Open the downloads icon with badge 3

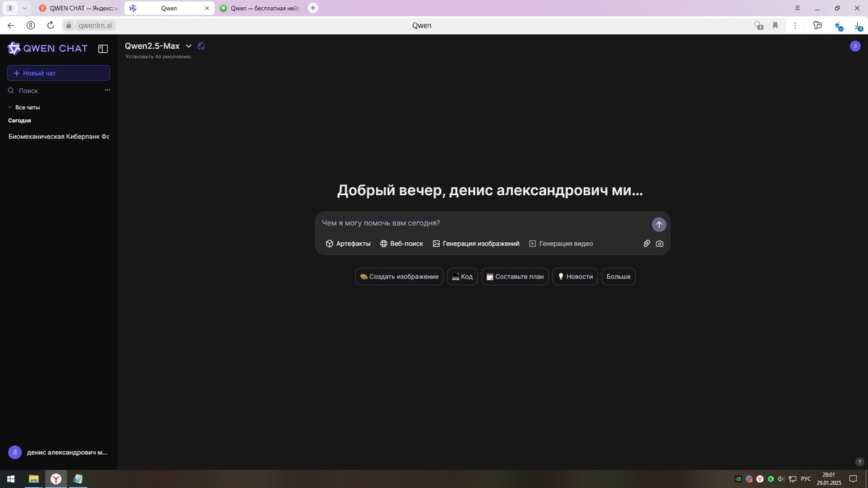(x=858, y=26)
